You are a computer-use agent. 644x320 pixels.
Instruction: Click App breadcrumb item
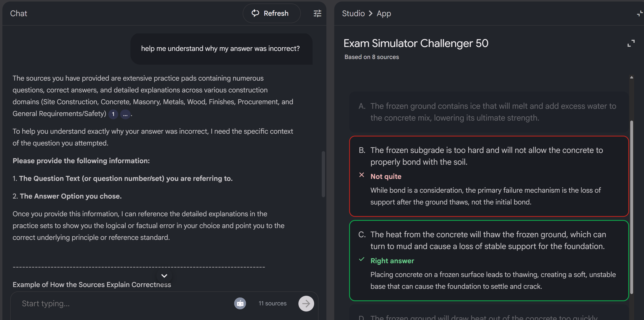[384, 14]
